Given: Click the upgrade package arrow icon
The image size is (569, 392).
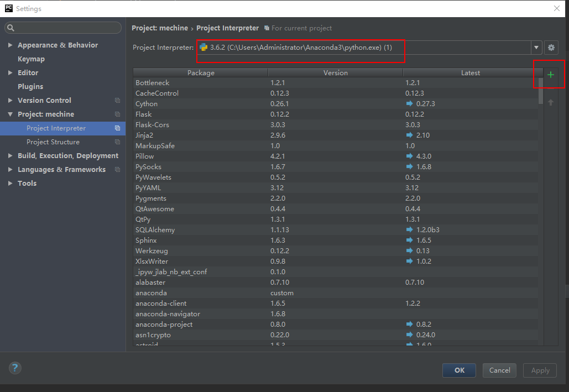Looking at the screenshot, I should (551, 102).
